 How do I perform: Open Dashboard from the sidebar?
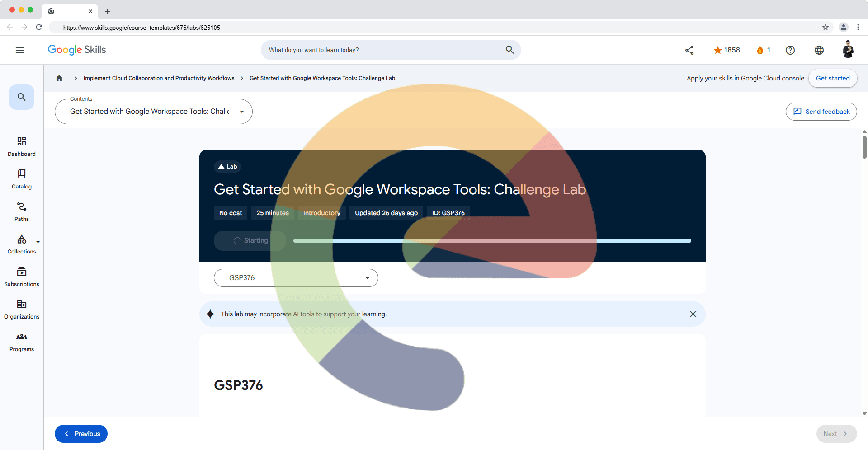tap(22, 147)
